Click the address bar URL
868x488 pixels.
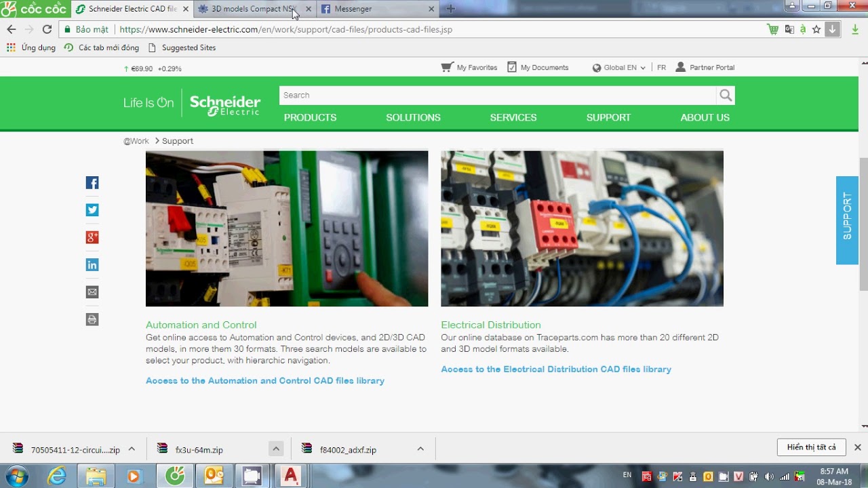tap(285, 29)
